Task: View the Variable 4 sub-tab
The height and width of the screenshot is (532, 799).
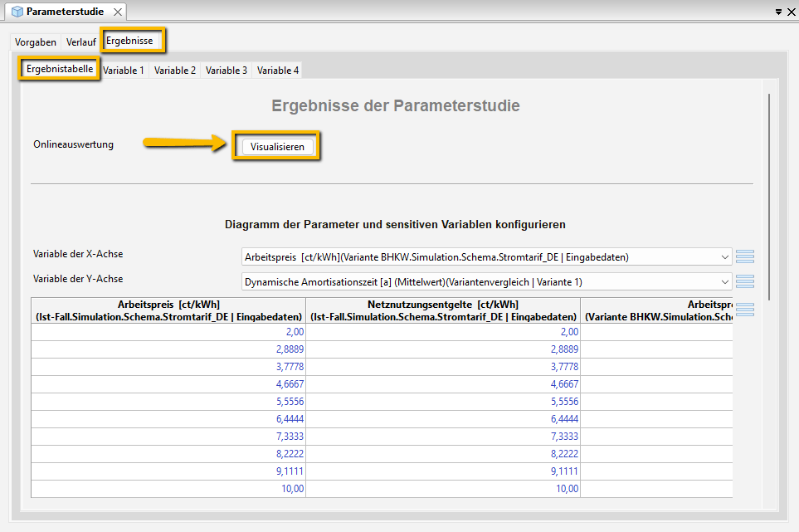Action: tap(278, 71)
